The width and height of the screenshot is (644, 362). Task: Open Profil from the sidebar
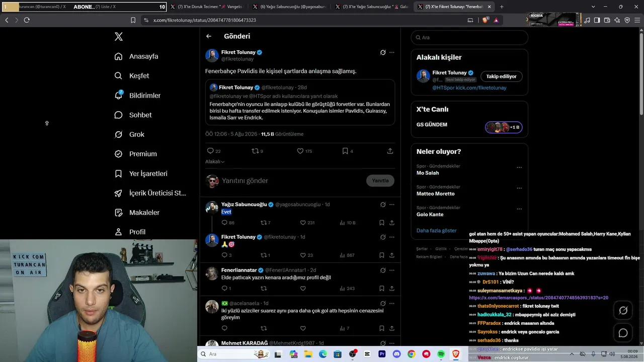[x=130, y=232]
